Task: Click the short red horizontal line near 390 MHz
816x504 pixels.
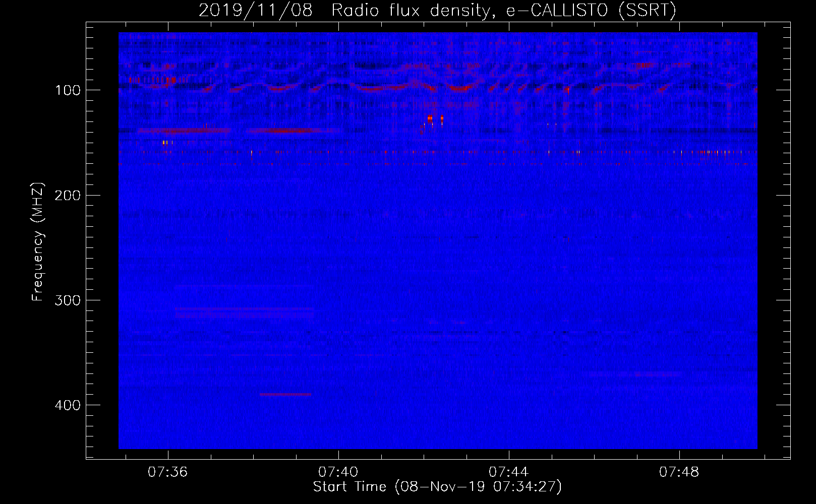Action: click(285, 394)
